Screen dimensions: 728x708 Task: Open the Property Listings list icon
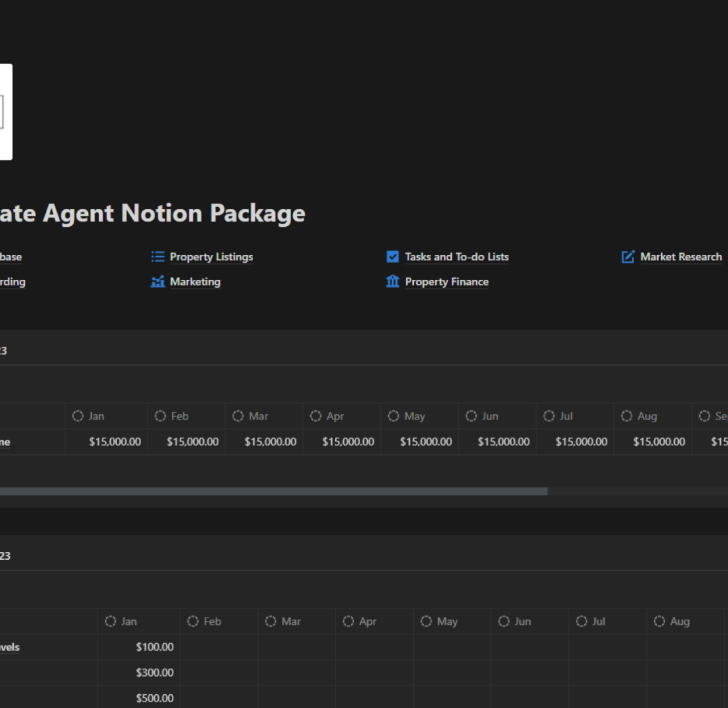click(x=158, y=256)
